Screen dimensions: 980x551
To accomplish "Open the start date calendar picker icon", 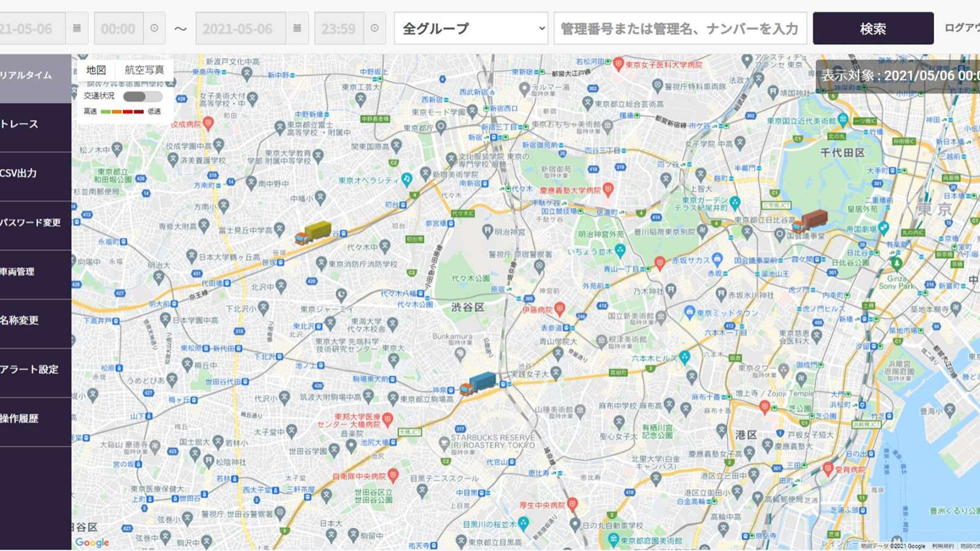I will tap(77, 28).
